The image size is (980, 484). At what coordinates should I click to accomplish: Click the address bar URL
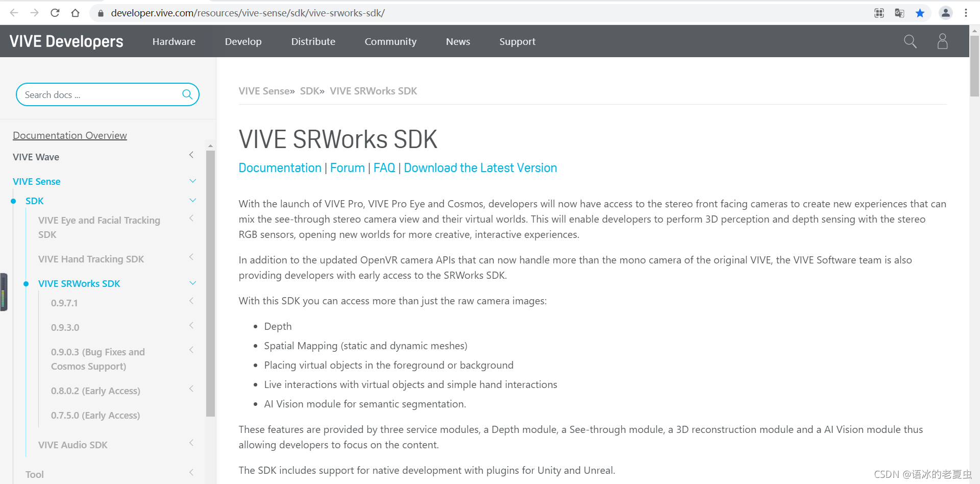(x=248, y=13)
